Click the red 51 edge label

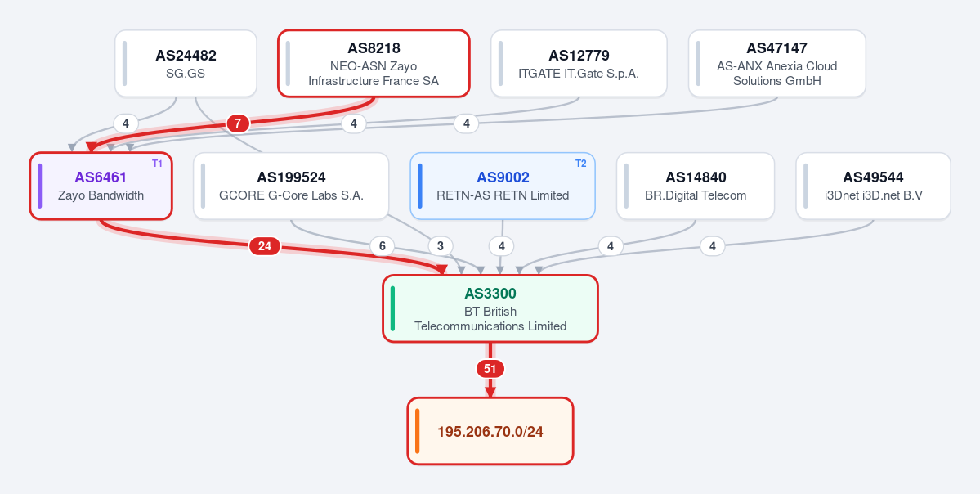pyautogui.click(x=490, y=369)
